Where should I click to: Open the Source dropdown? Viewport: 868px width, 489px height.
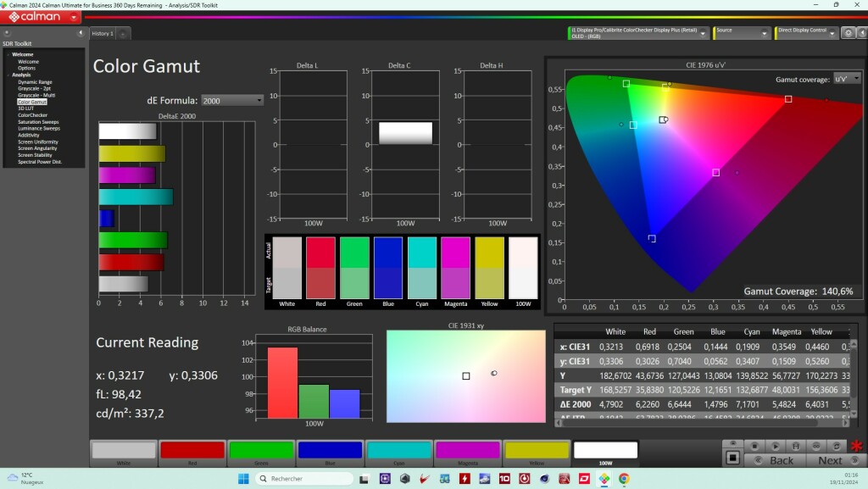[x=742, y=33]
